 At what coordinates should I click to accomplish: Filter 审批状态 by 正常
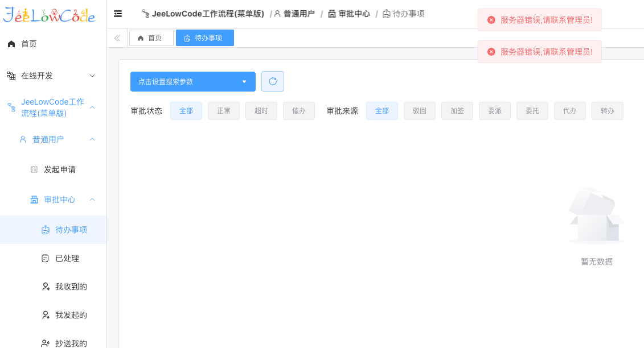pos(224,111)
